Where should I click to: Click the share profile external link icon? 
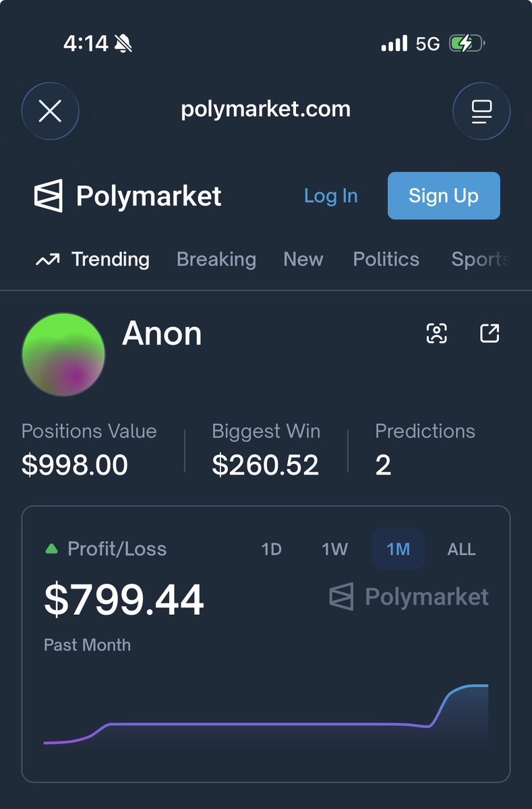[x=490, y=333]
